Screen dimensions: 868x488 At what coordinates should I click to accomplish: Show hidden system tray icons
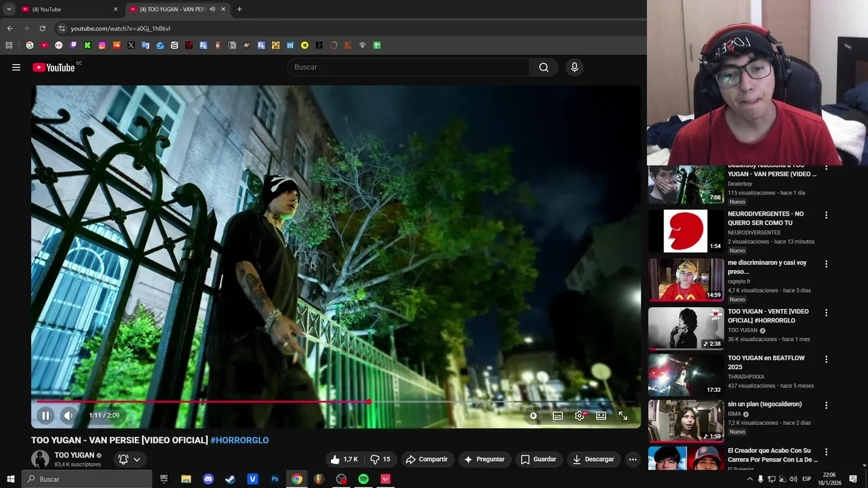pos(749,479)
